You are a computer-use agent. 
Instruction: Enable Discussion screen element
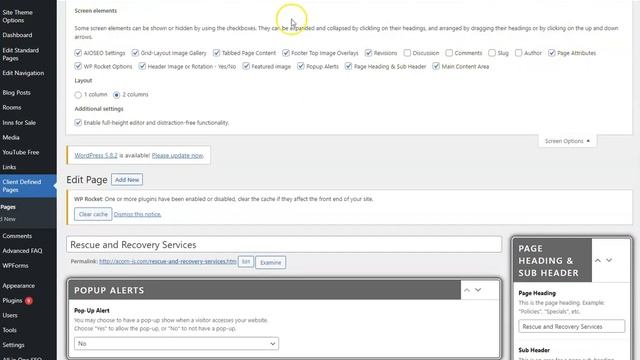407,53
